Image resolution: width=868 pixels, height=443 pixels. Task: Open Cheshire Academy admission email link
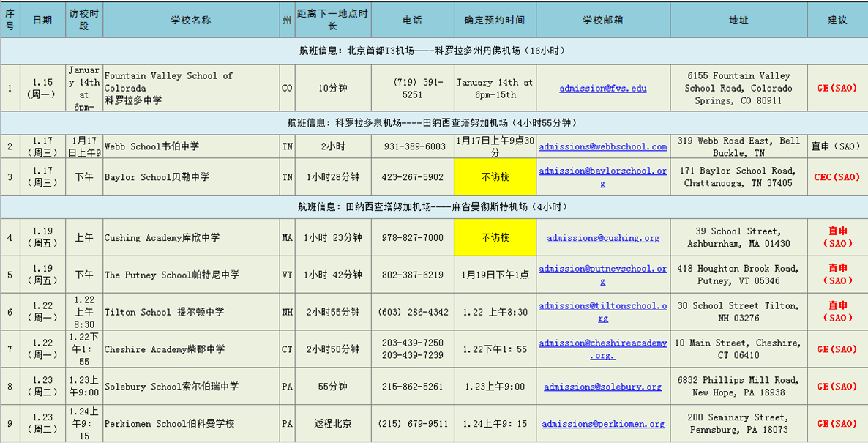pos(603,349)
